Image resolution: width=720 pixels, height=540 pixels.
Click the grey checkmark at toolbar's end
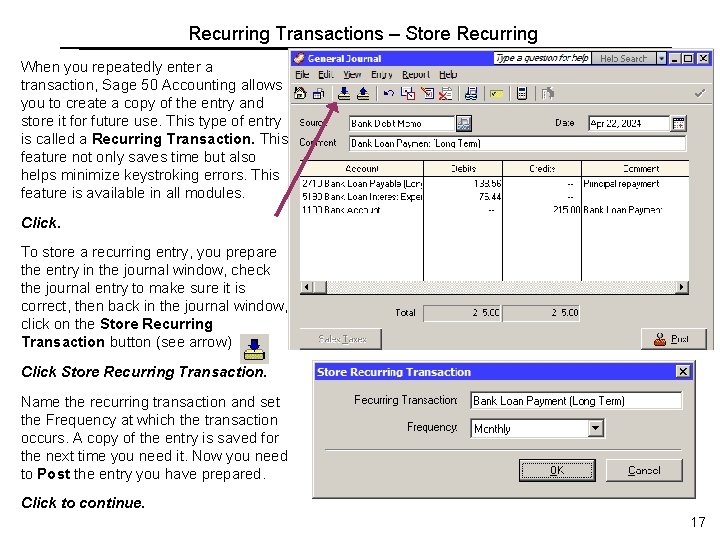click(x=700, y=94)
